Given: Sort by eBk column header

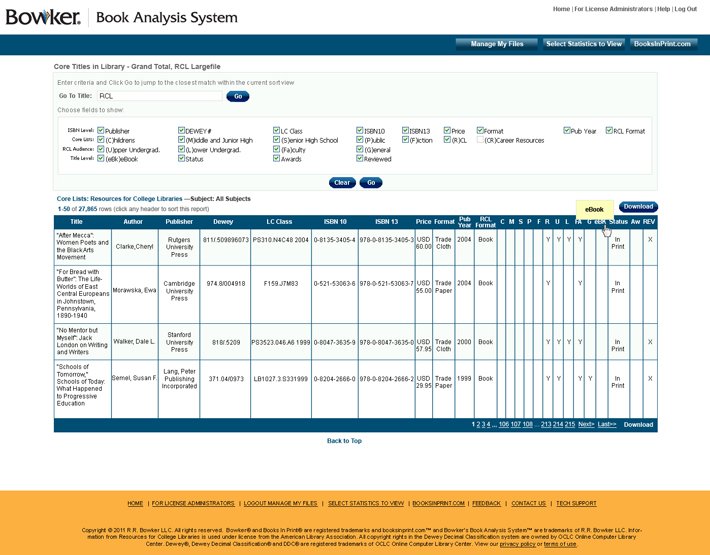Looking at the screenshot, I should pos(600,222).
